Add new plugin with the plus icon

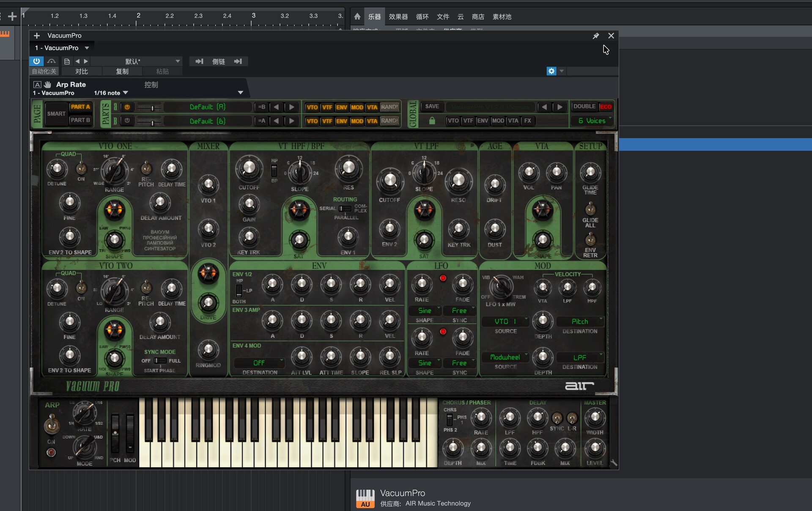coord(37,36)
